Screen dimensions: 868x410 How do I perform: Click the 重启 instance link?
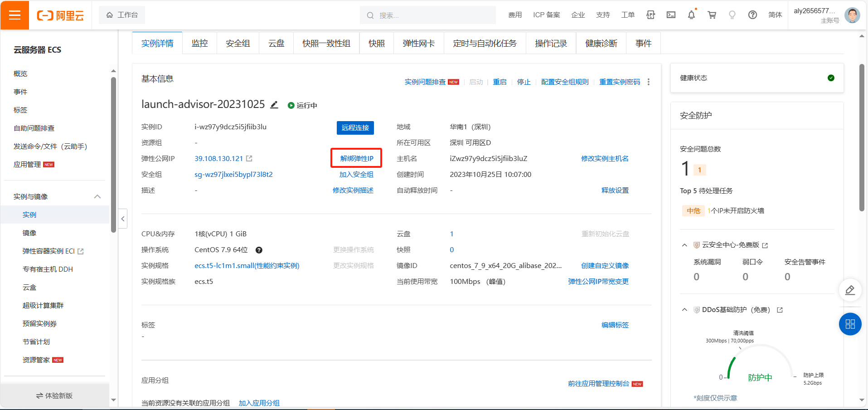click(x=499, y=82)
